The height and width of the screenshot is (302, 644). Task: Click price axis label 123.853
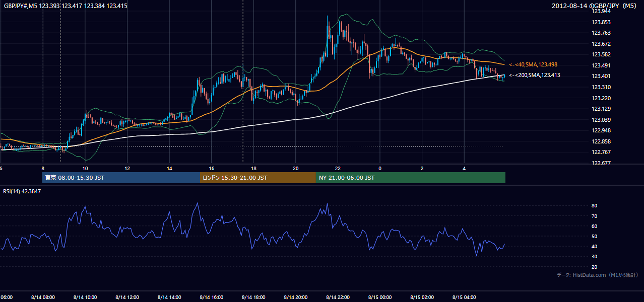click(x=601, y=22)
